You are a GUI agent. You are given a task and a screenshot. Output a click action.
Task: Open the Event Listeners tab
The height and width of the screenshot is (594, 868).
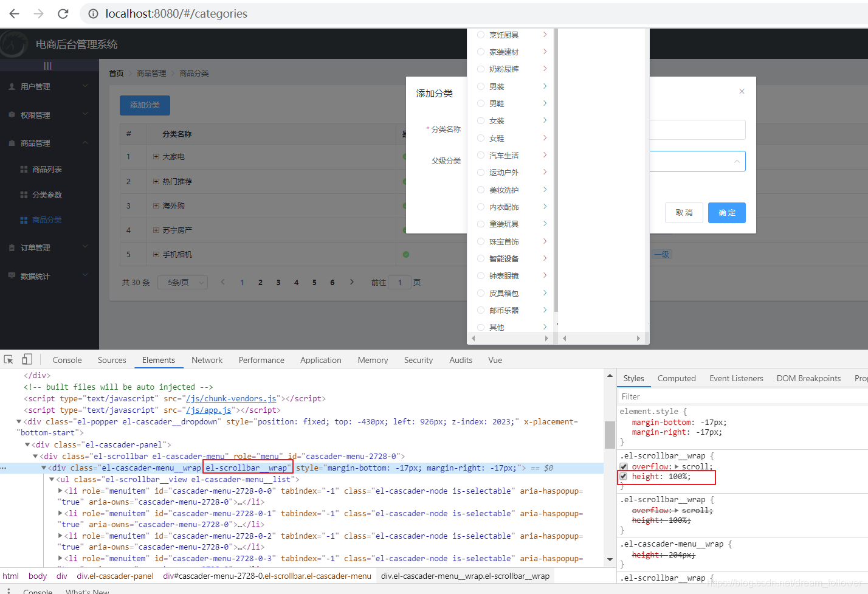pos(736,378)
